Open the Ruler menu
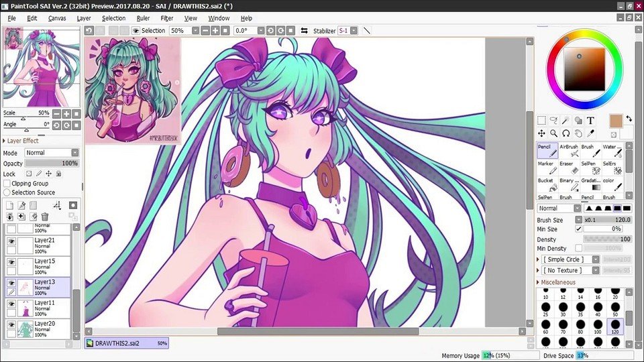The height and width of the screenshot is (362, 644). tap(144, 18)
